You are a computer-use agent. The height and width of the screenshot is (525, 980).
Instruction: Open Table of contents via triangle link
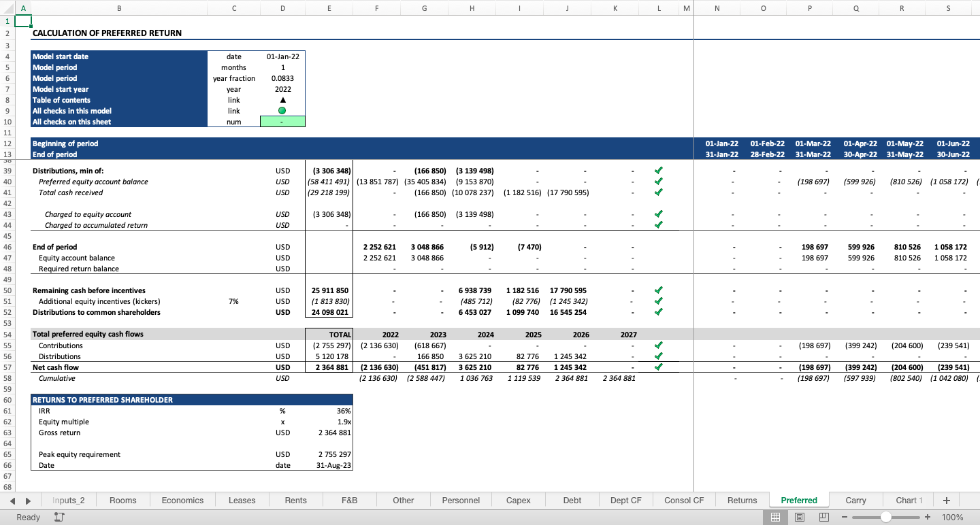coord(282,100)
